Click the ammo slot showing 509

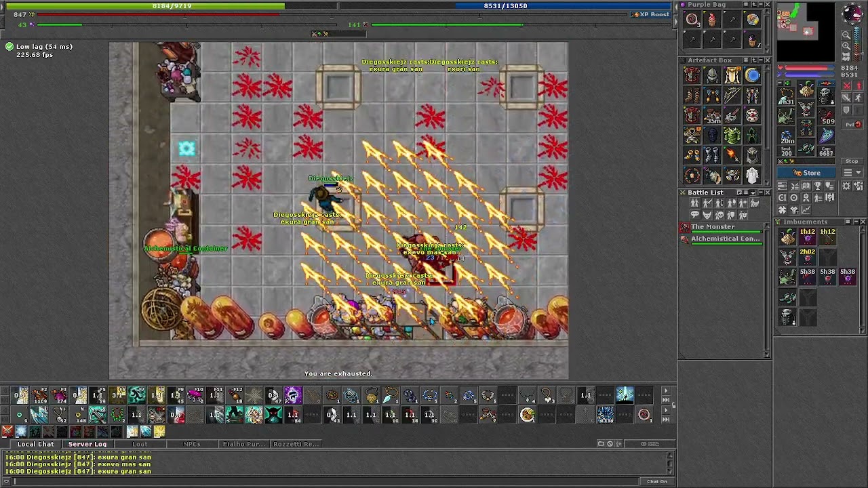point(826,116)
